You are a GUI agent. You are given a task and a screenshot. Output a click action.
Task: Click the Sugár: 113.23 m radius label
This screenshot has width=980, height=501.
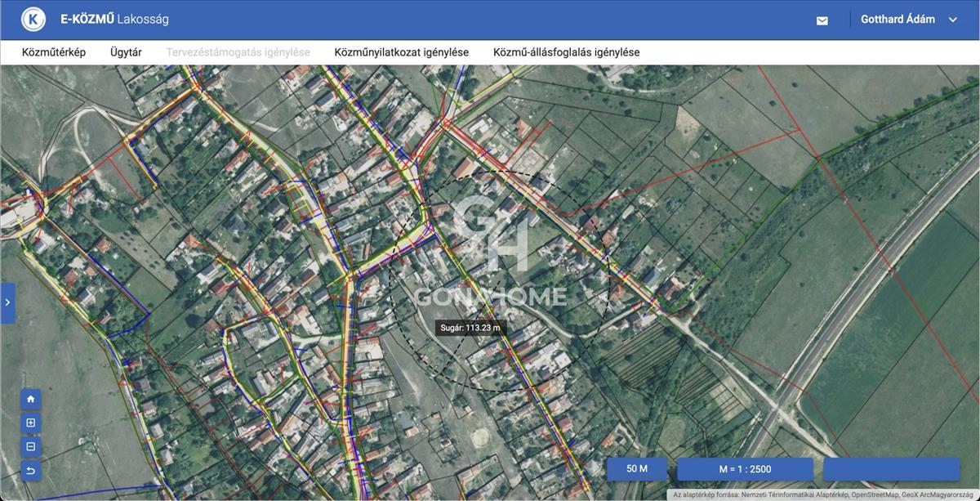coord(470,329)
